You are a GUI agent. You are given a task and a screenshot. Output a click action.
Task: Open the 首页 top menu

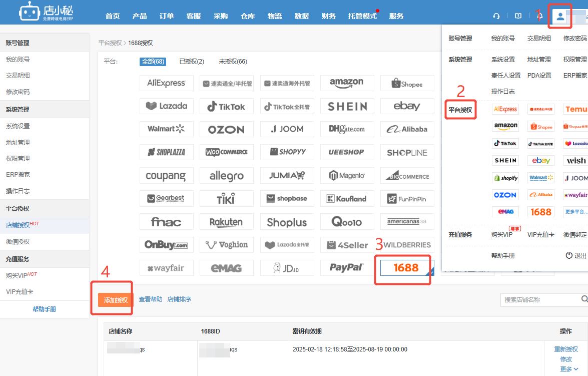click(113, 16)
